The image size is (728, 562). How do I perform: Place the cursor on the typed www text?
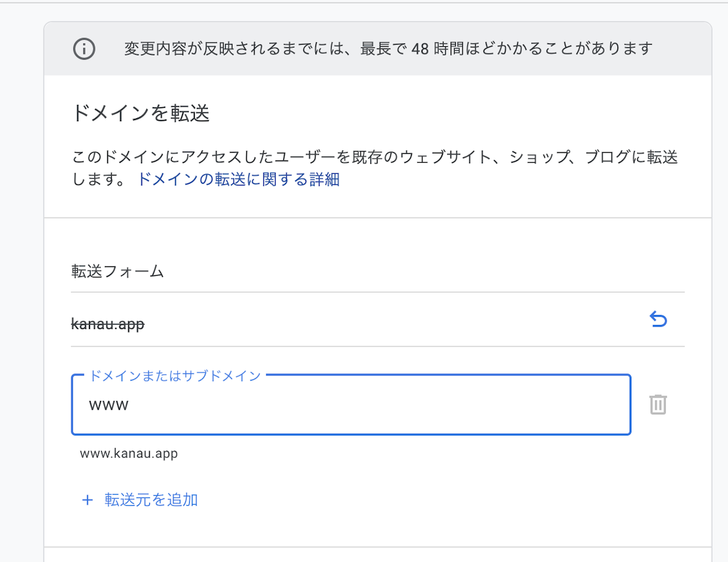pyautogui.click(x=109, y=405)
